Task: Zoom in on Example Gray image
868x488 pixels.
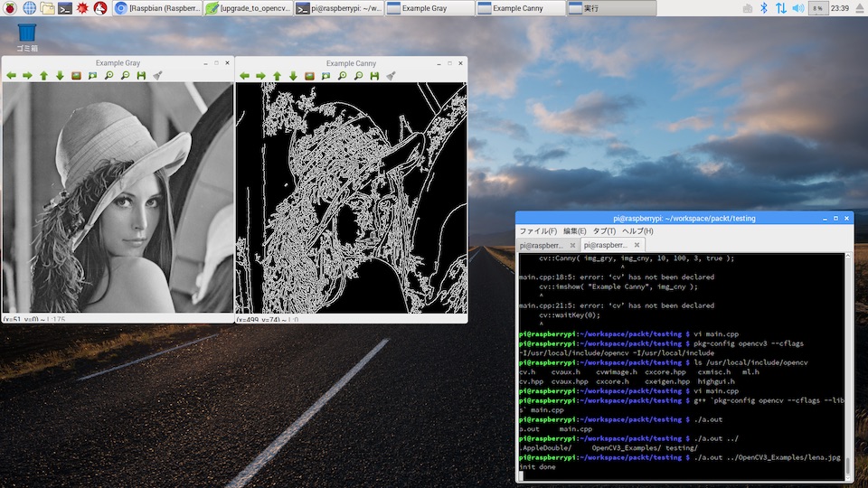Action: (x=109, y=75)
